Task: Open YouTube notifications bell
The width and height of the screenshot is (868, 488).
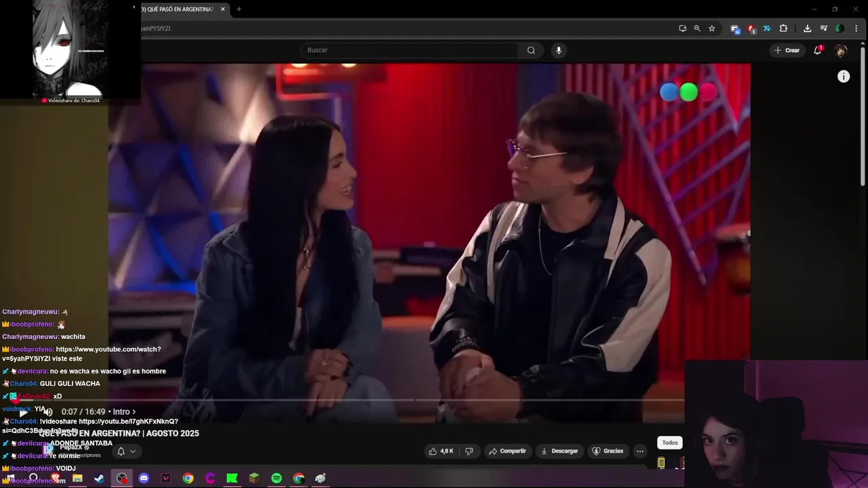Action: point(818,50)
